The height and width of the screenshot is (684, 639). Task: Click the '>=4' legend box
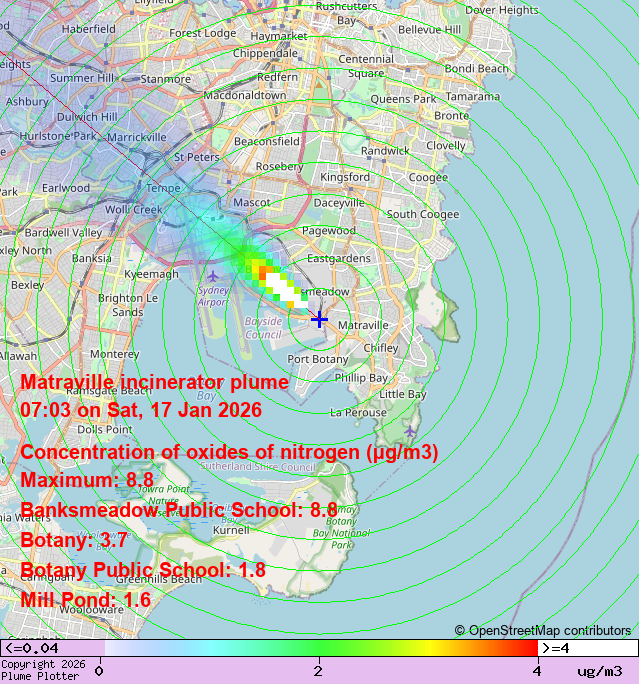[x=588, y=648]
